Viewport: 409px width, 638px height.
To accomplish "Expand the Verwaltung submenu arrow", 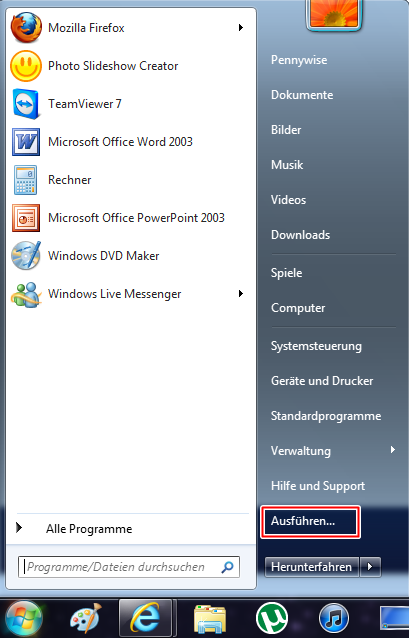I will pos(393,450).
